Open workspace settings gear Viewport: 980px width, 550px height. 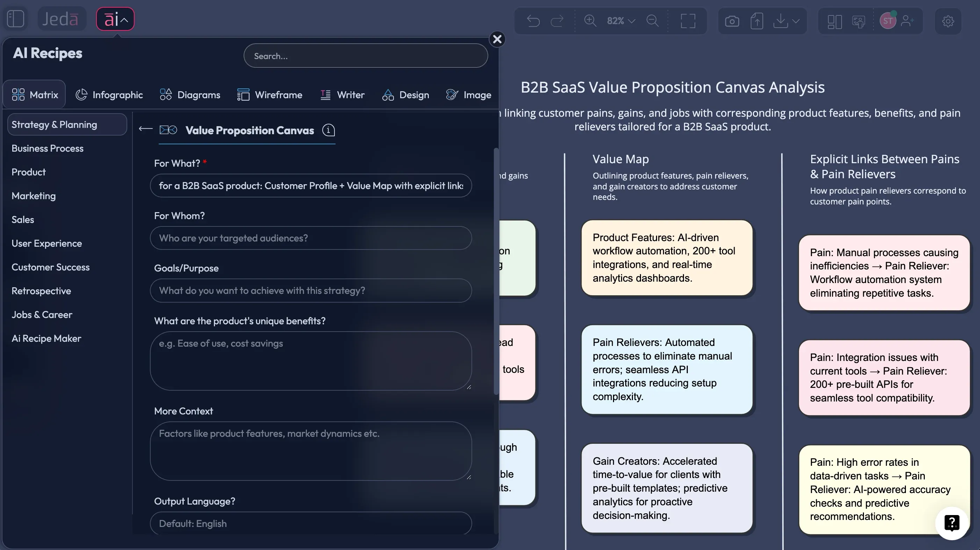pos(947,21)
